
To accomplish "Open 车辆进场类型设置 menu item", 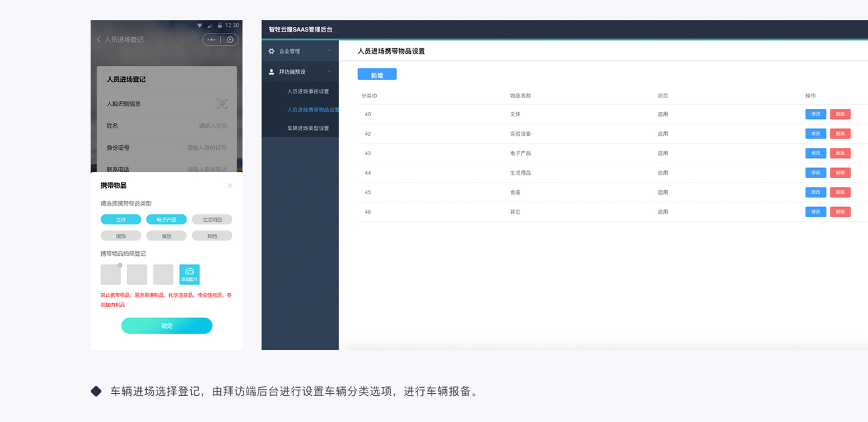I will click(x=308, y=128).
